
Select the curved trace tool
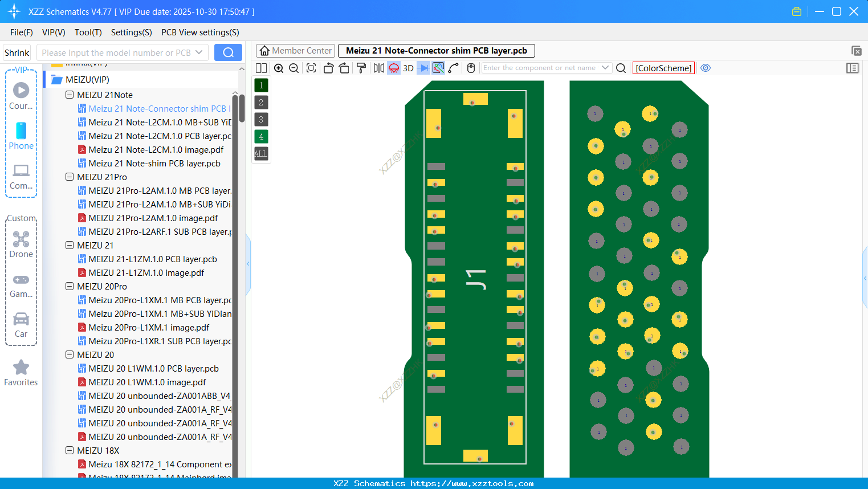tap(454, 68)
